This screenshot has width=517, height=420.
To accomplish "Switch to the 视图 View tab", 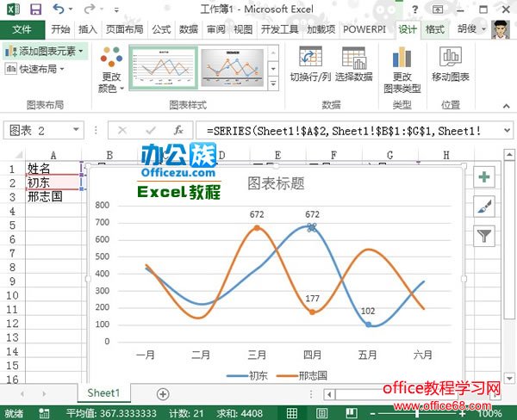I will pos(243,30).
